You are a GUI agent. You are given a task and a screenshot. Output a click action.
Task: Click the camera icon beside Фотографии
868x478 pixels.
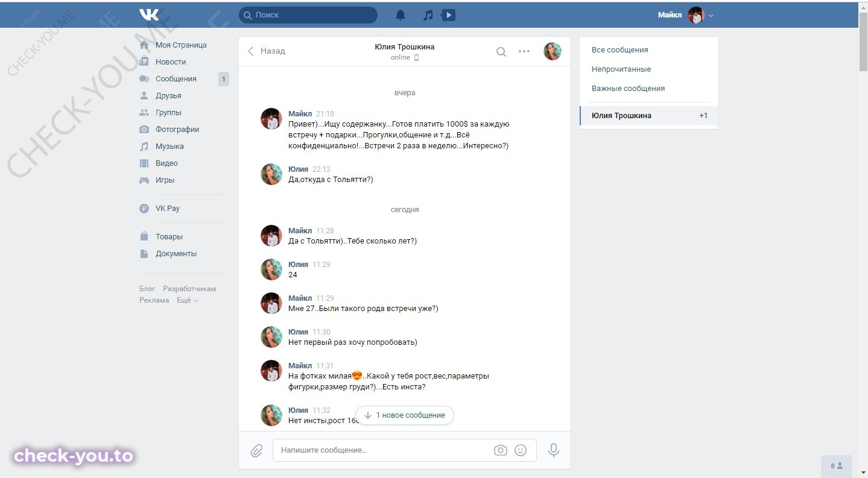144,130
